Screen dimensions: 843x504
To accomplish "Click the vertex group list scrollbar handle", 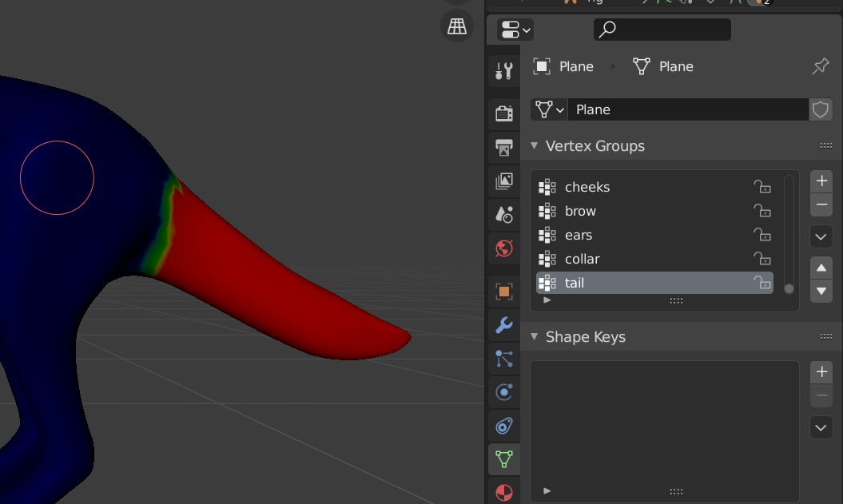I will (x=789, y=288).
